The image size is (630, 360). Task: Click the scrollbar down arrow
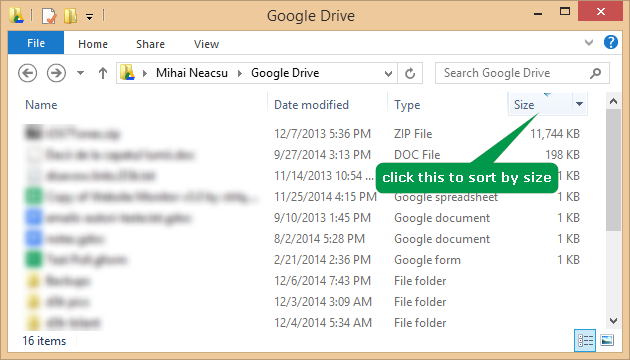pos(613,321)
